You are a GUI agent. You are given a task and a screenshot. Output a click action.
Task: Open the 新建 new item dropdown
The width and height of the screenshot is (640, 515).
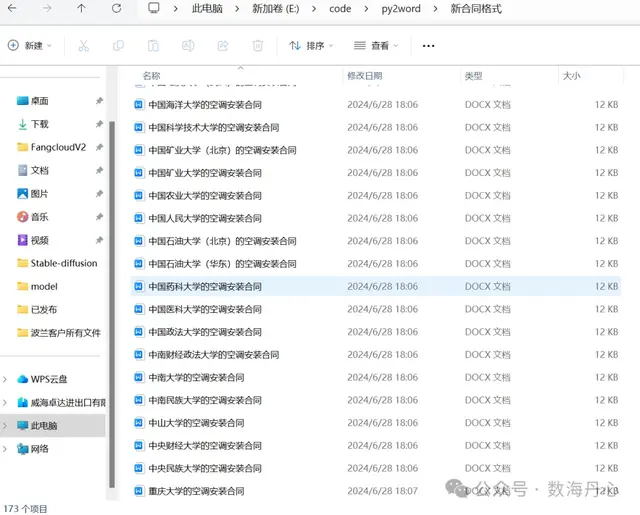[30, 45]
